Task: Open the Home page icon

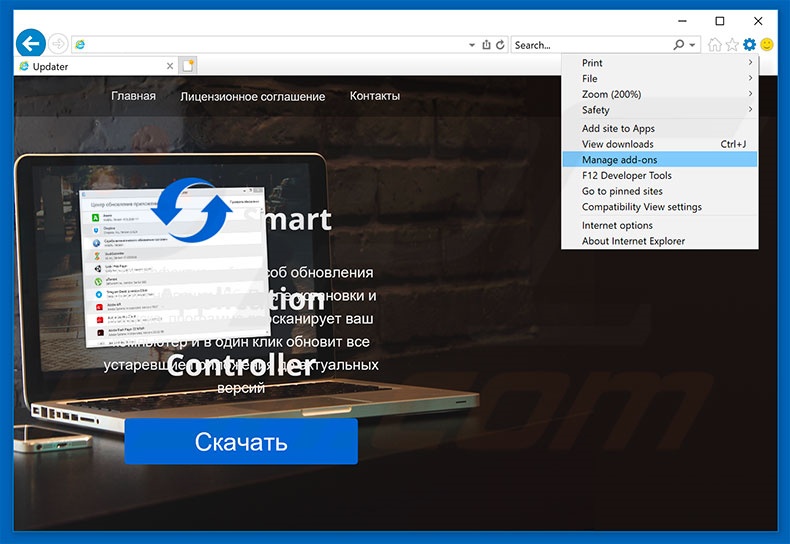Action: (714, 45)
